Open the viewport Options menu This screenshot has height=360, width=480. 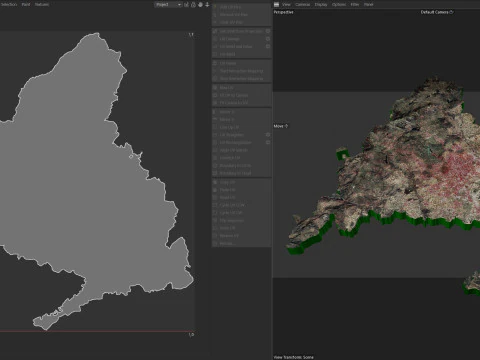click(x=339, y=4)
